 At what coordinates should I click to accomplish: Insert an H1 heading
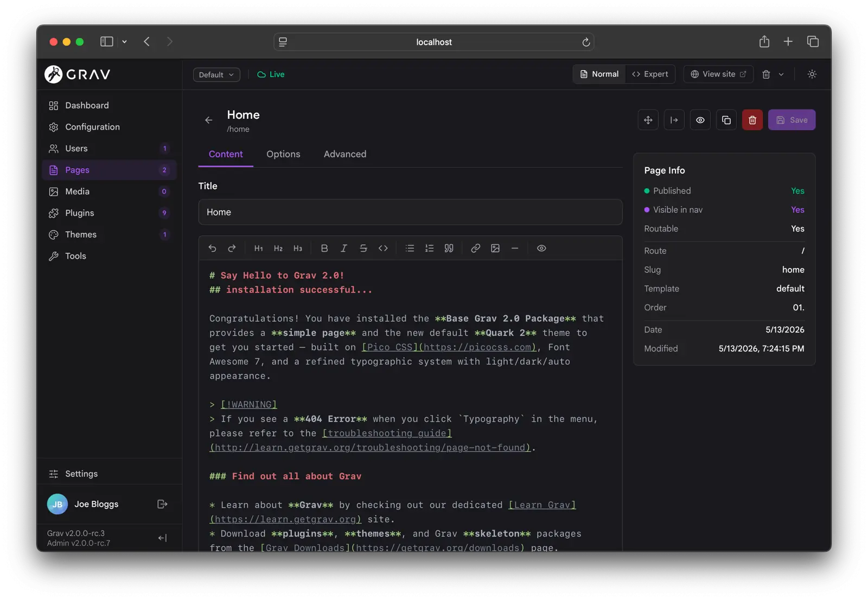pos(258,248)
